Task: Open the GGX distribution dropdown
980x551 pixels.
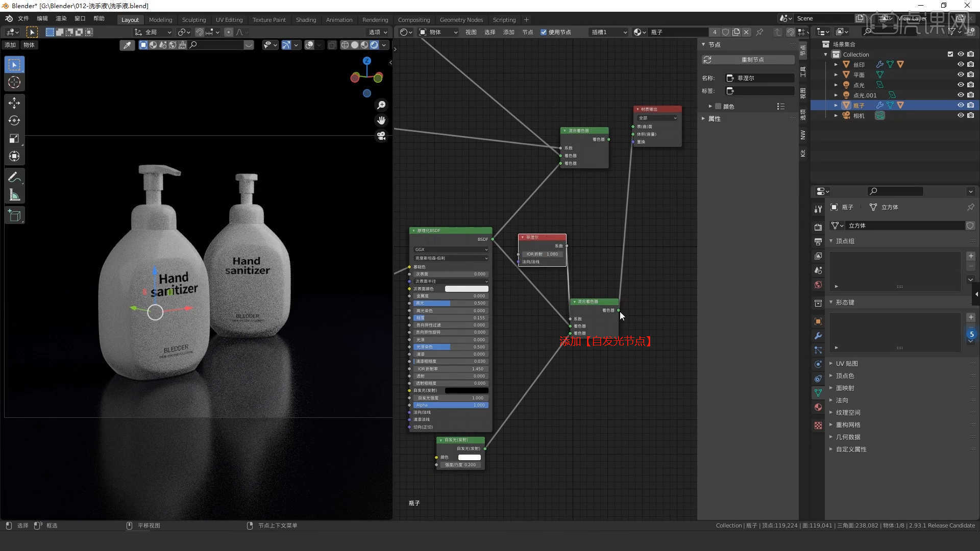Action: click(451, 249)
